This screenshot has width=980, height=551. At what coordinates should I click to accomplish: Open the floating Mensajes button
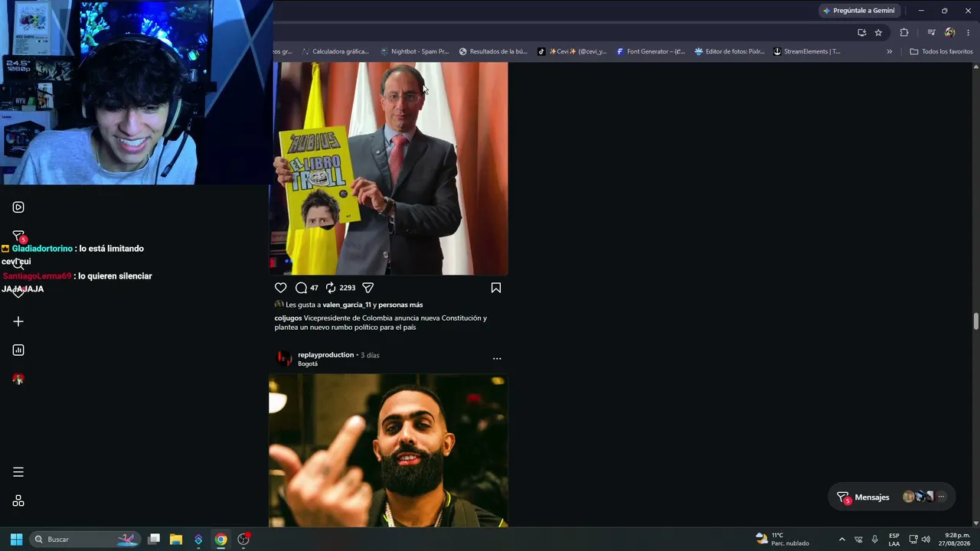(892, 497)
